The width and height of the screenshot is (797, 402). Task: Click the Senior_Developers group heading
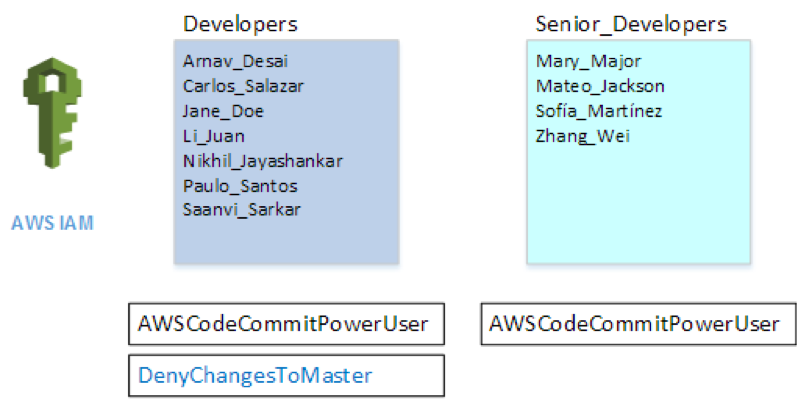630,24
